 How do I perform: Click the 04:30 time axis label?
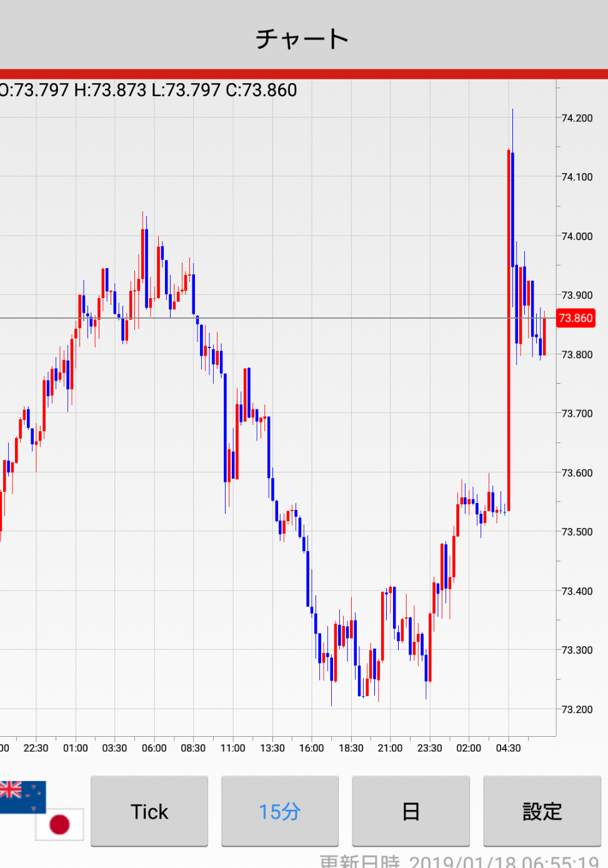(508, 748)
